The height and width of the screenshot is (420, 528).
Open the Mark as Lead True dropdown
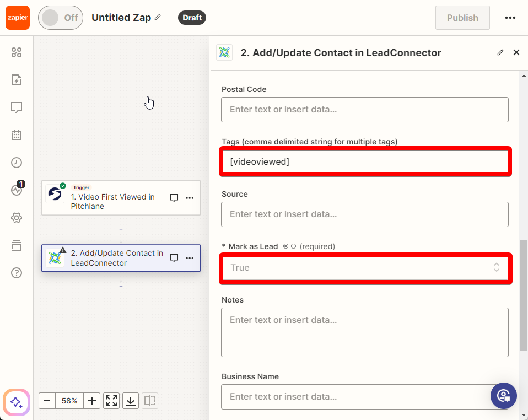click(x=365, y=267)
